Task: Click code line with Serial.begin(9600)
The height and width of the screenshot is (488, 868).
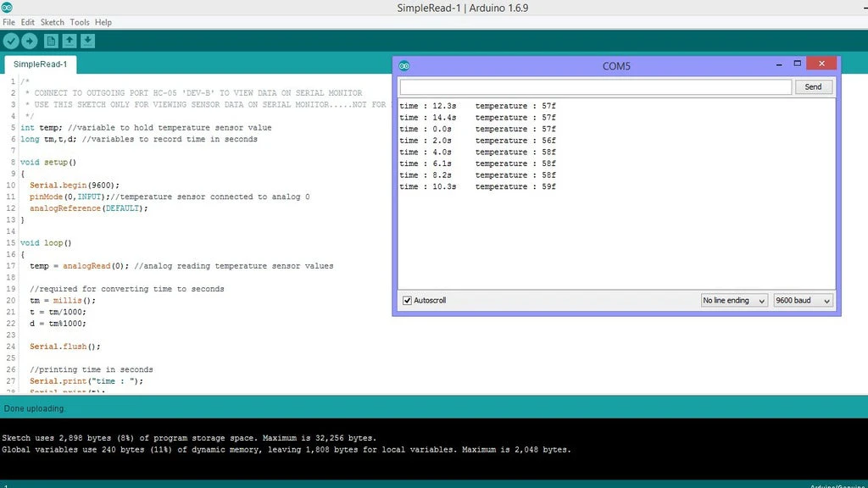Action: coord(75,186)
